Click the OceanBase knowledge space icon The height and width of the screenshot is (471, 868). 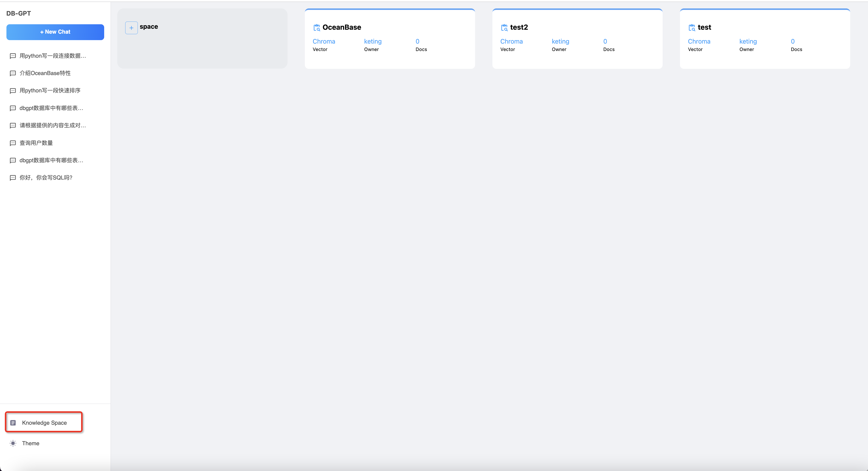tap(316, 28)
